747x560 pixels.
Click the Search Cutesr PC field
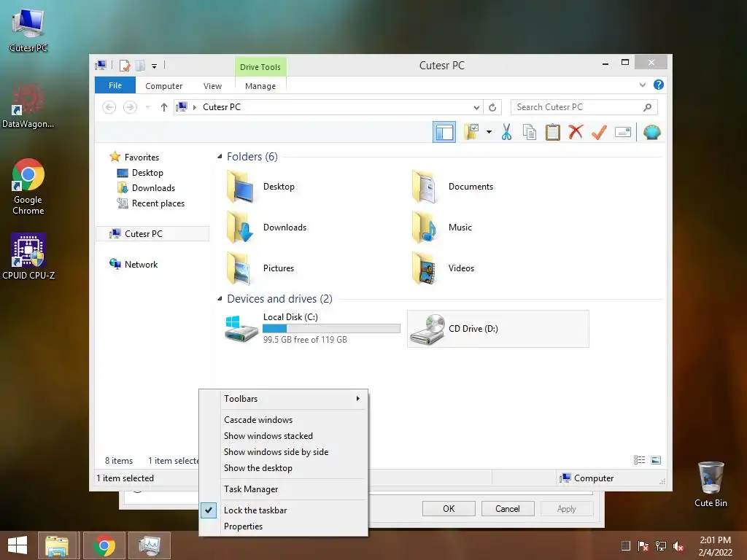point(584,107)
